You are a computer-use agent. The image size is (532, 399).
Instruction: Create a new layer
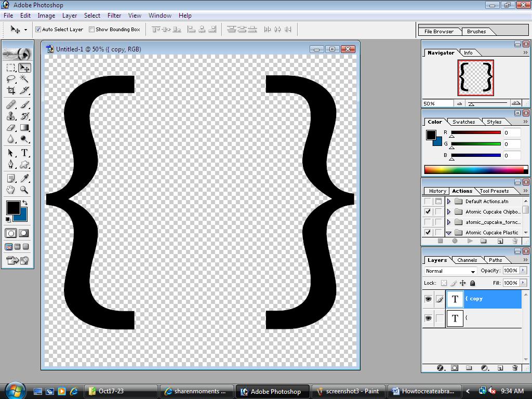tap(500, 367)
